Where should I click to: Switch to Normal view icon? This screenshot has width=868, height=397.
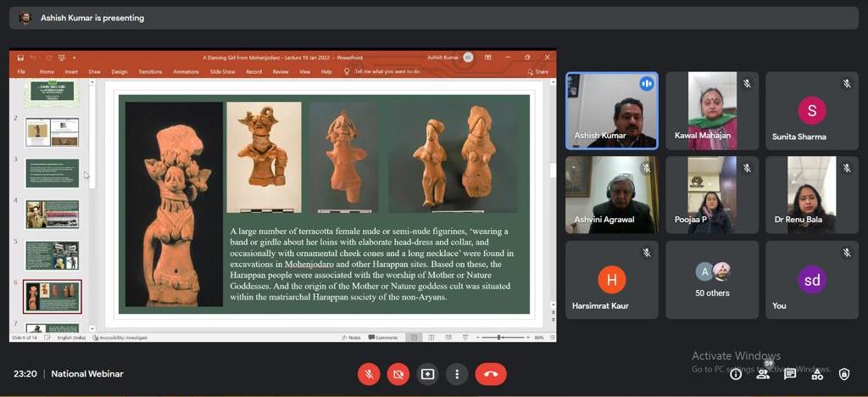414,338
